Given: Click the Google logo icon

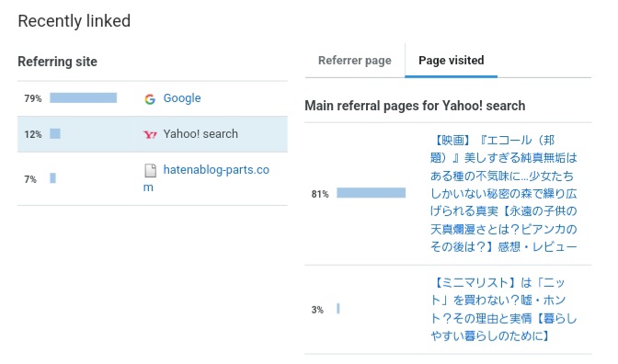Looking at the screenshot, I should [x=150, y=99].
